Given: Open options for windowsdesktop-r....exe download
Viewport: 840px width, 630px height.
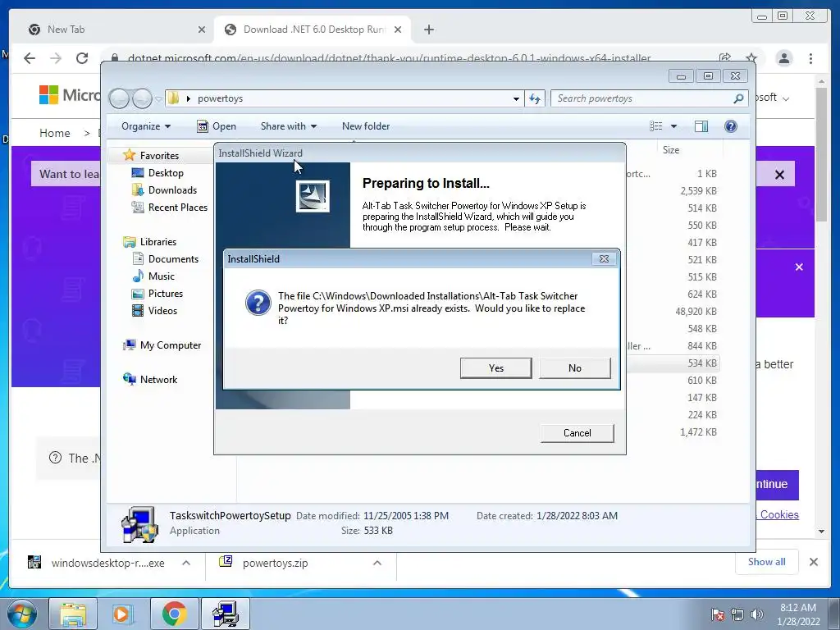Looking at the screenshot, I should pyautogui.click(x=186, y=563).
